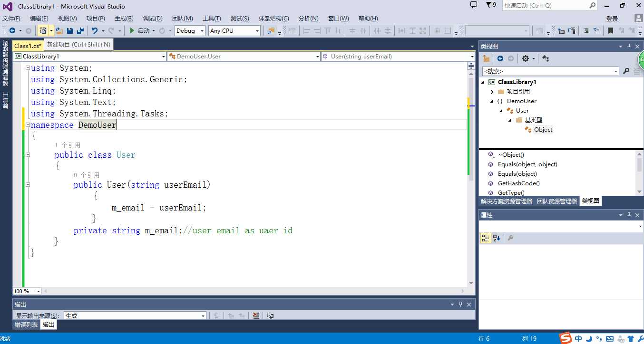This screenshot has height=344, width=644.
Task: Click the uncomment selected lines icon
Action: point(595,30)
